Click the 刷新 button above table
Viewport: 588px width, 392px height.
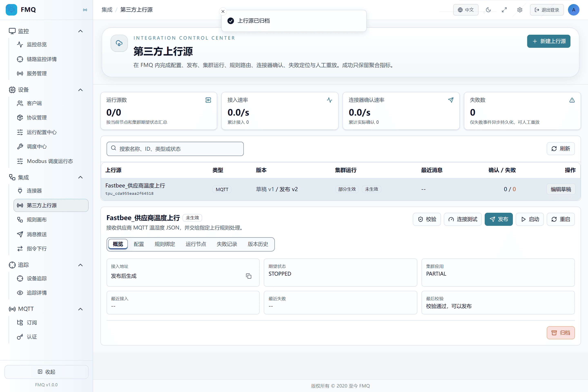point(560,149)
